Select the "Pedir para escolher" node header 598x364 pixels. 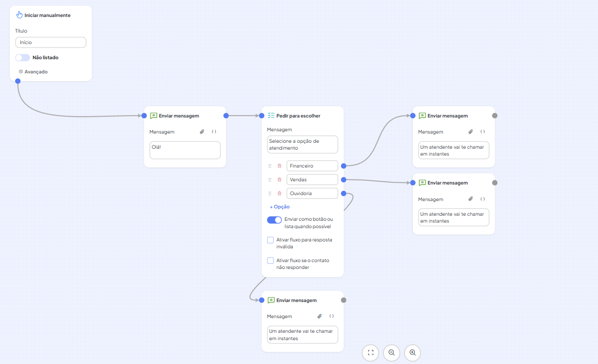(298, 116)
